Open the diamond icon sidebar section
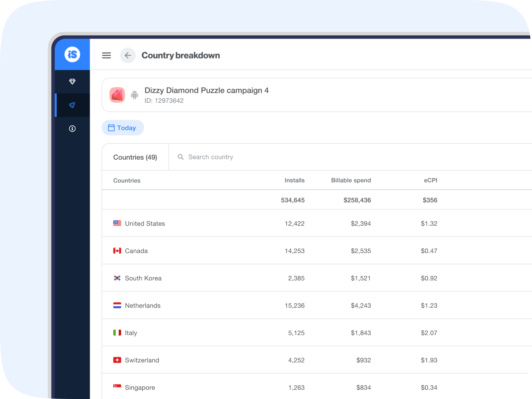This screenshot has height=399, width=532. tap(72, 81)
